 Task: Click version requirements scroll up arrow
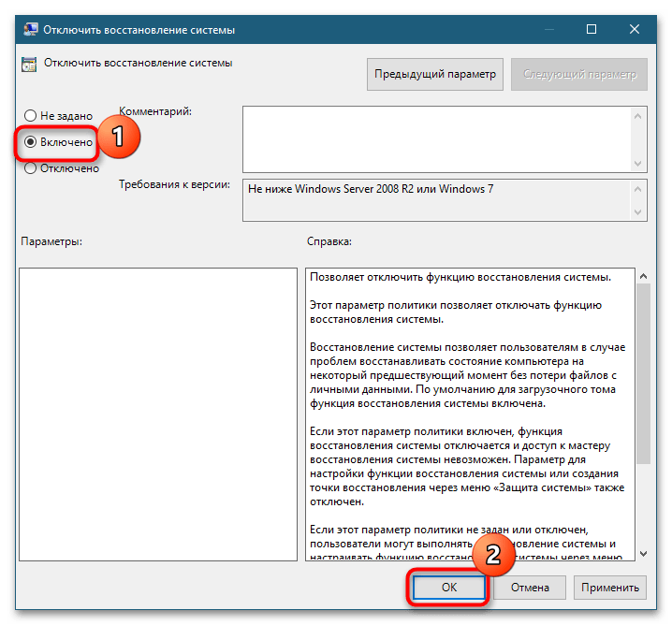637,189
